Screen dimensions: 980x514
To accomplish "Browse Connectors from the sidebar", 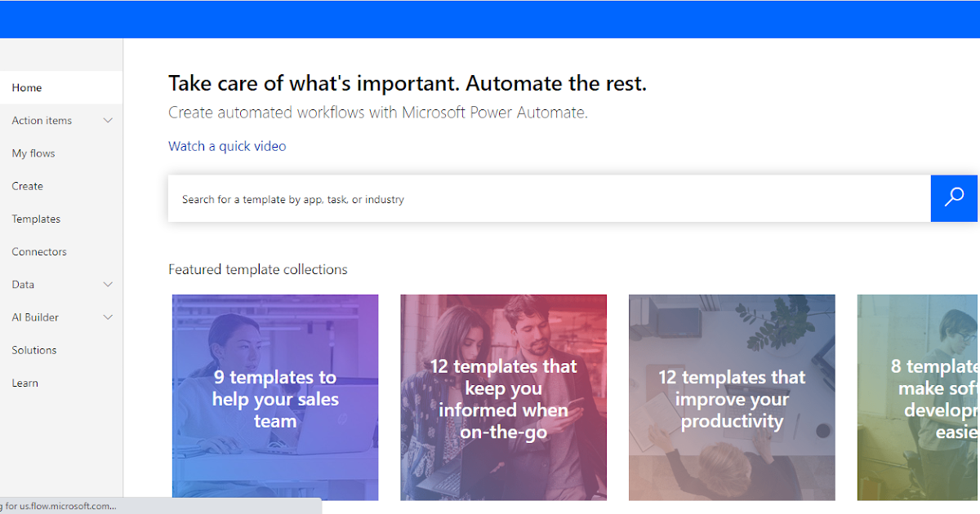I will click(38, 251).
